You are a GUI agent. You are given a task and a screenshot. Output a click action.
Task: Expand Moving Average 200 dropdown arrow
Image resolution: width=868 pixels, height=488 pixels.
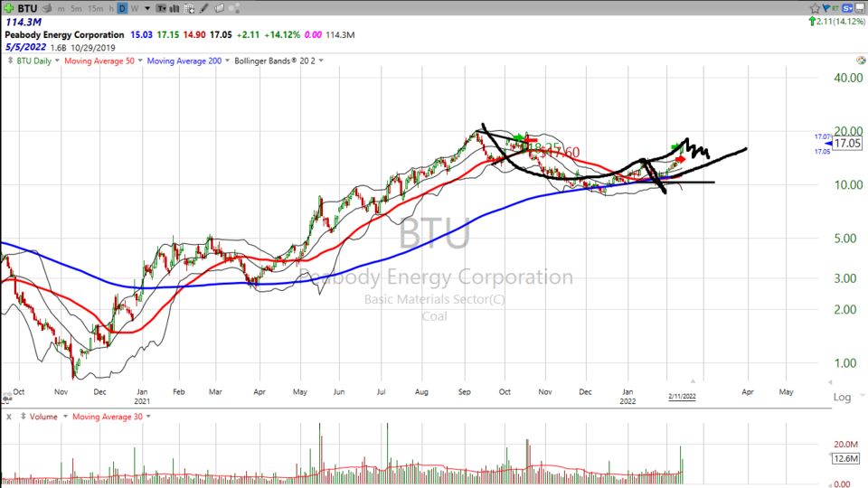[227, 61]
